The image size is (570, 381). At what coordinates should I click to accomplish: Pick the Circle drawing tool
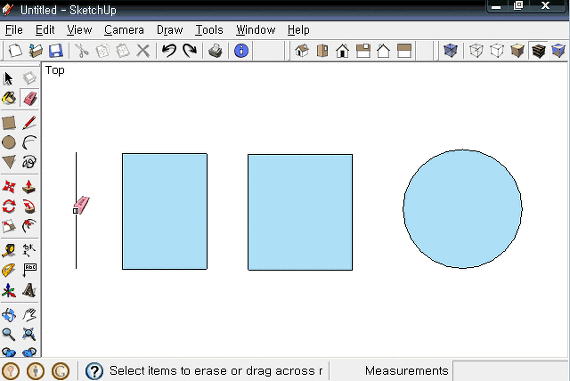click(9, 143)
